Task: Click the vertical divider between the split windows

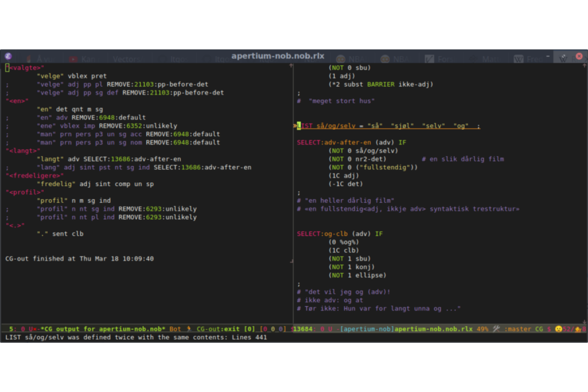Action: (x=294, y=195)
